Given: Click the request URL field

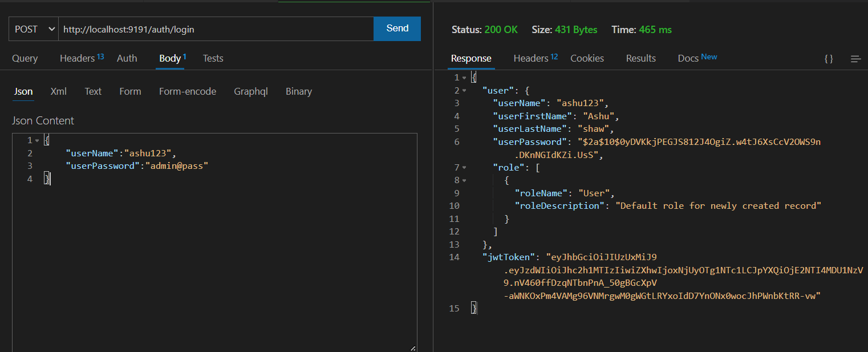Looking at the screenshot, I should [x=216, y=29].
